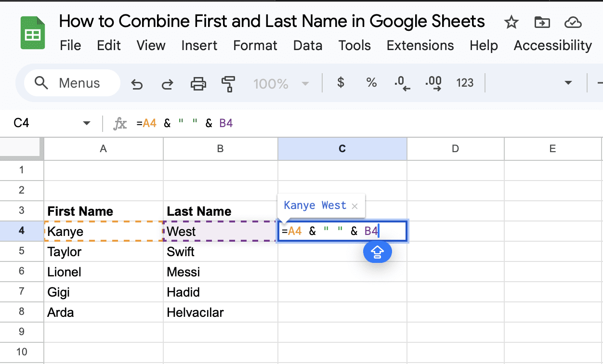Open the Name box dropdown arrow

pyautogui.click(x=87, y=123)
